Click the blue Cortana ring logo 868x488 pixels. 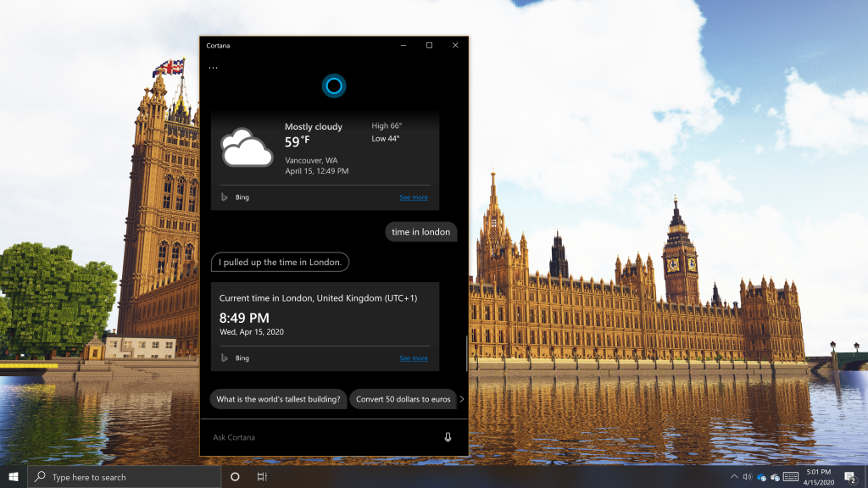point(334,86)
